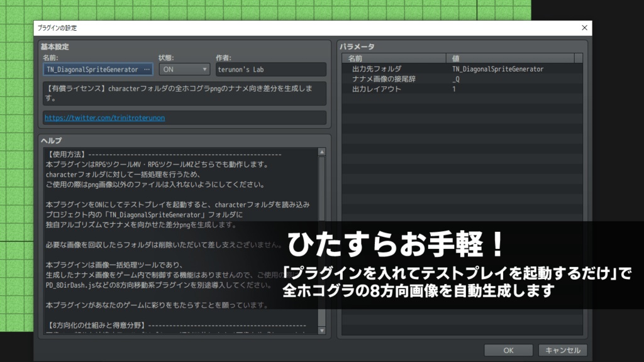The height and width of the screenshot is (362, 644).
Task: Confirm plugin settings with OK
Action: coord(507,350)
